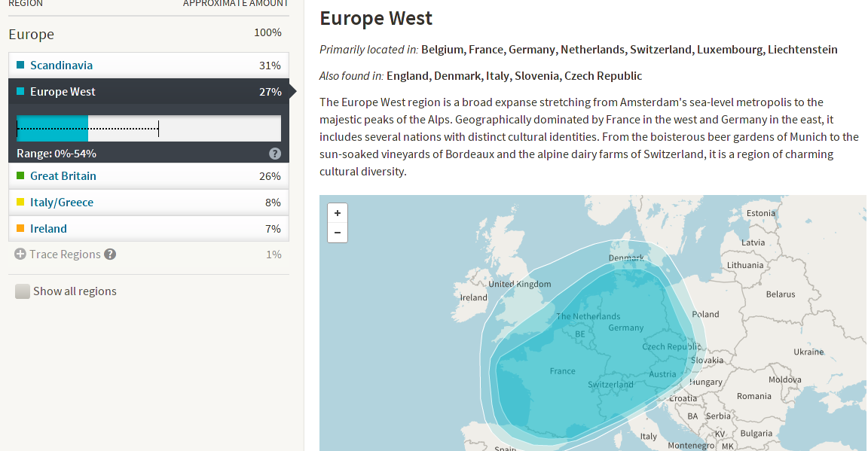Click Hungary label on the map
Image resolution: width=868 pixels, height=451 pixels.
(706, 382)
